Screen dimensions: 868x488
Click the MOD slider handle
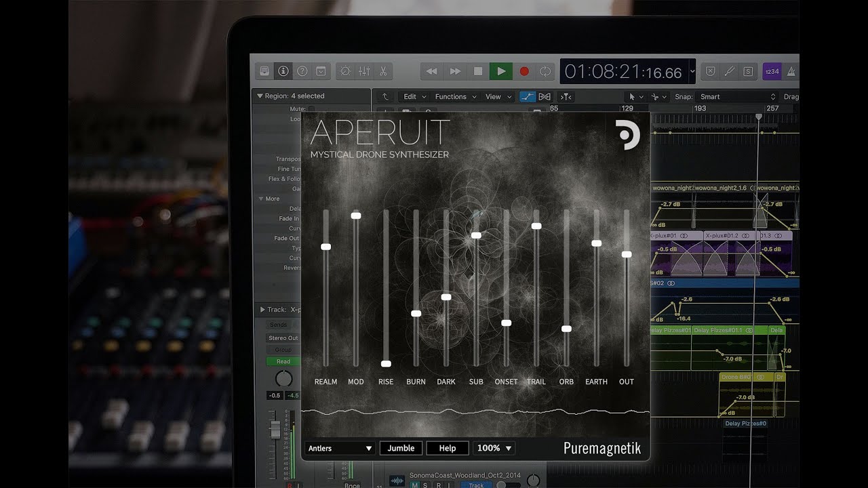click(356, 216)
